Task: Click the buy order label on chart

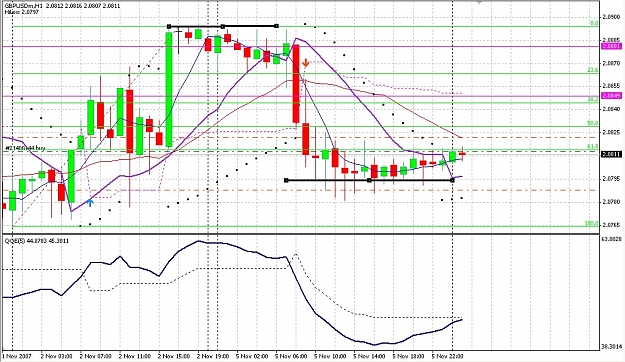Action: [25, 148]
